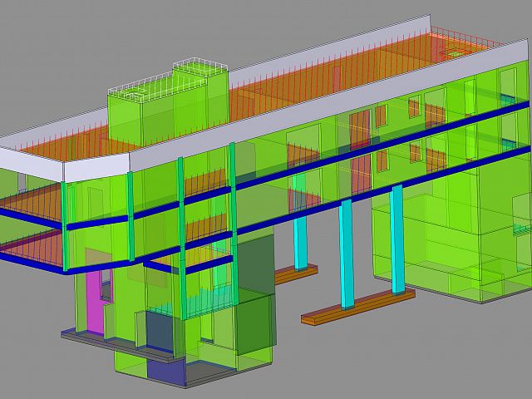Pick the rear orange footing beam
This screenshot has height=399, width=532.
[x=296, y=274]
